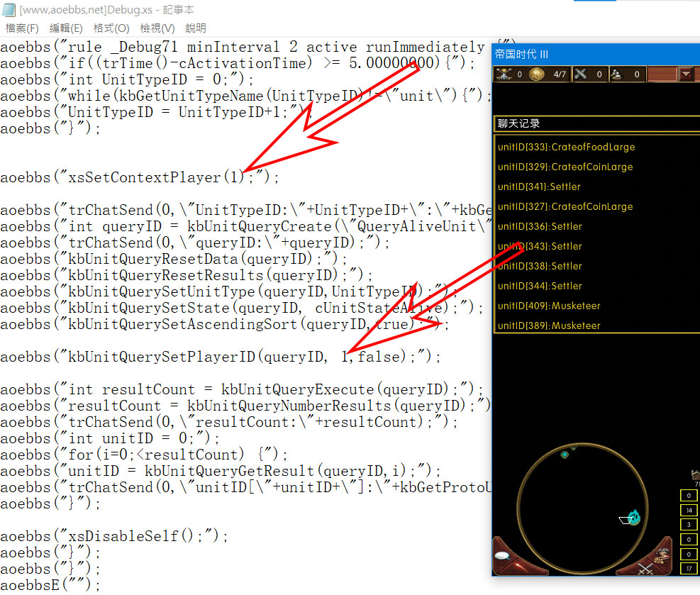The width and height of the screenshot is (700, 595).
Task: Open the 檢視(V) menu in Notepad
Action: coord(157,28)
